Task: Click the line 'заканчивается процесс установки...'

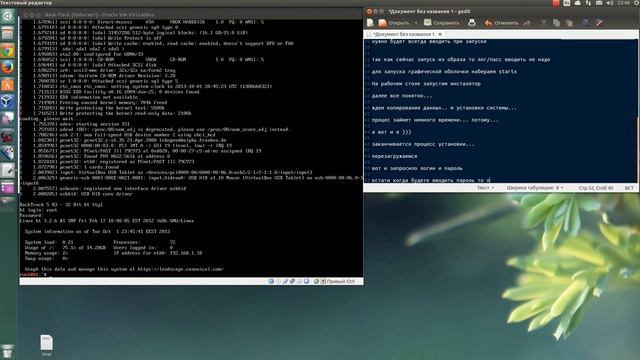Action: [x=423, y=144]
